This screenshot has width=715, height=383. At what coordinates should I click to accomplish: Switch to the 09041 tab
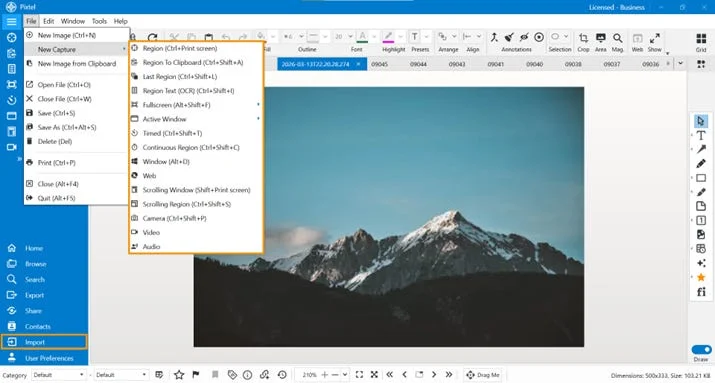tap(496, 64)
